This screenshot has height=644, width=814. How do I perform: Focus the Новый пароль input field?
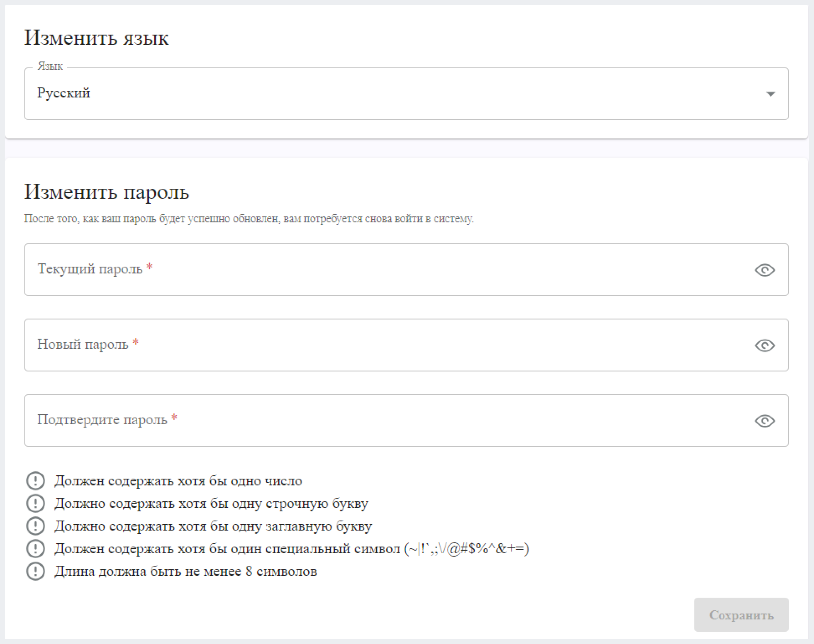406,345
